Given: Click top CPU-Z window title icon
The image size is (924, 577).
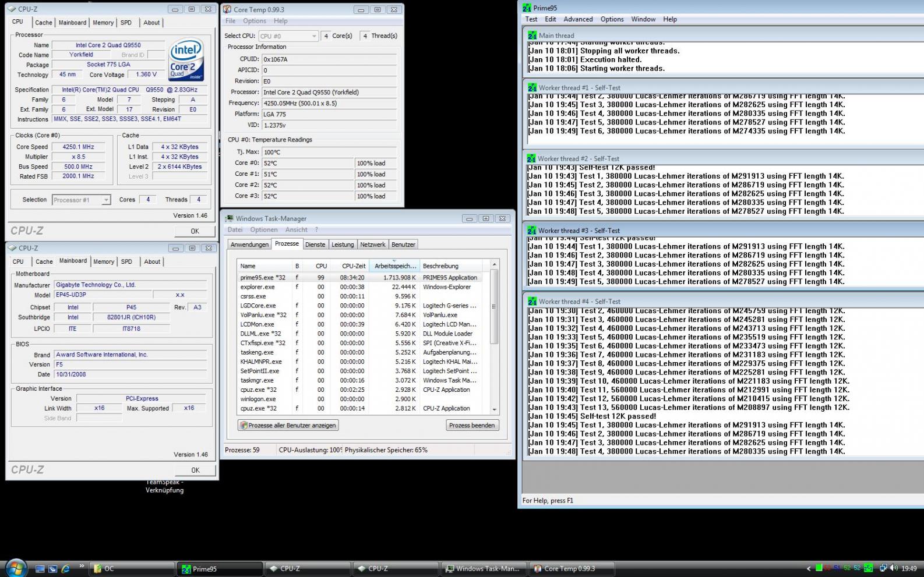Looking at the screenshot, I should [12, 9].
